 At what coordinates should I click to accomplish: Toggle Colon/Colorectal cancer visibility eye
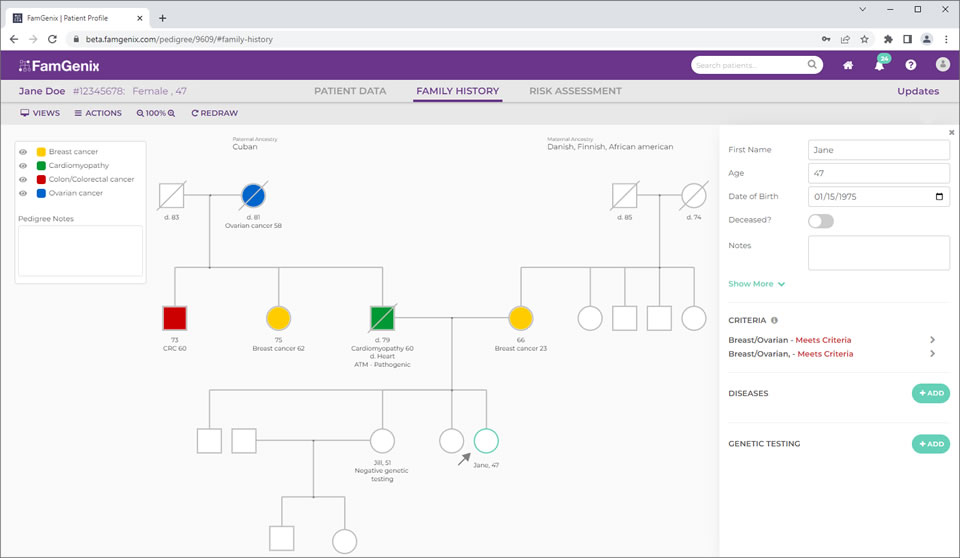(23, 179)
